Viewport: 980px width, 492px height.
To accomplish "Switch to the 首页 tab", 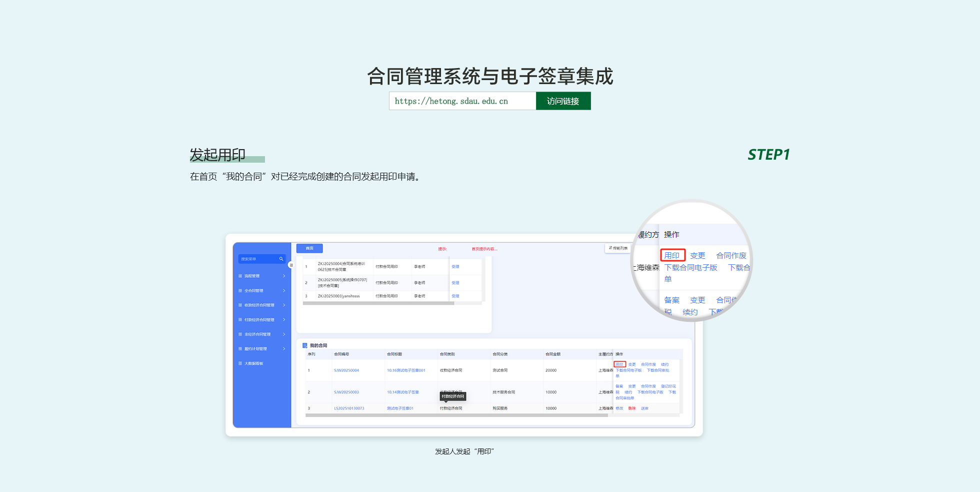I will (x=309, y=248).
